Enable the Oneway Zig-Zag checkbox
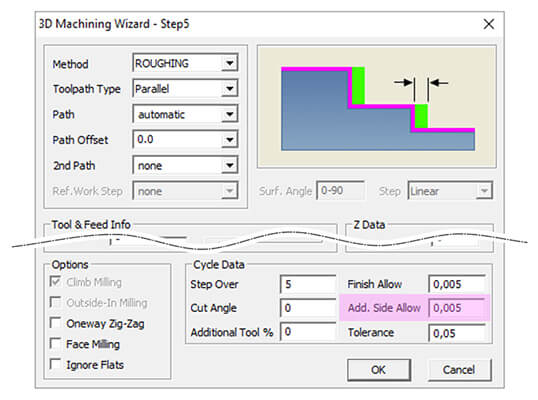Image resolution: width=538 pixels, height=400 pixels. pyautogui.click(x=55, y=323)
